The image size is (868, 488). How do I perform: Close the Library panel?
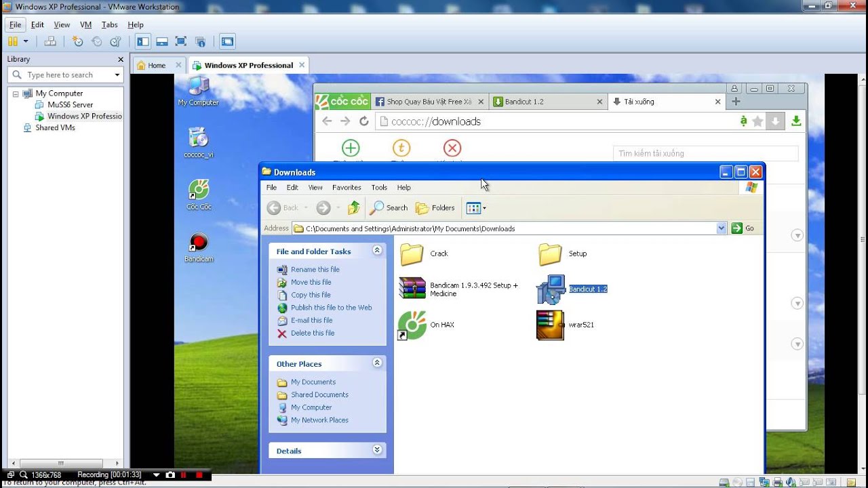pyautogui.click(x=121, y=59)
